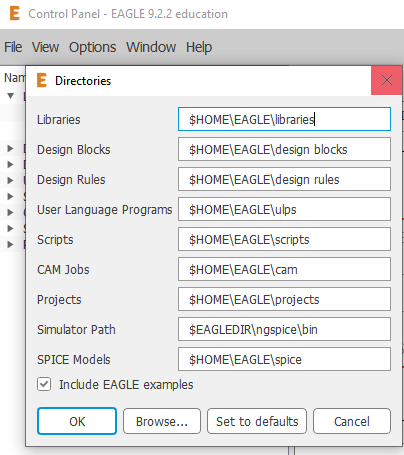This screenshot has width=404, height=455.
Task: Collapse the first expanded tree item
Action: click(11, 96)
